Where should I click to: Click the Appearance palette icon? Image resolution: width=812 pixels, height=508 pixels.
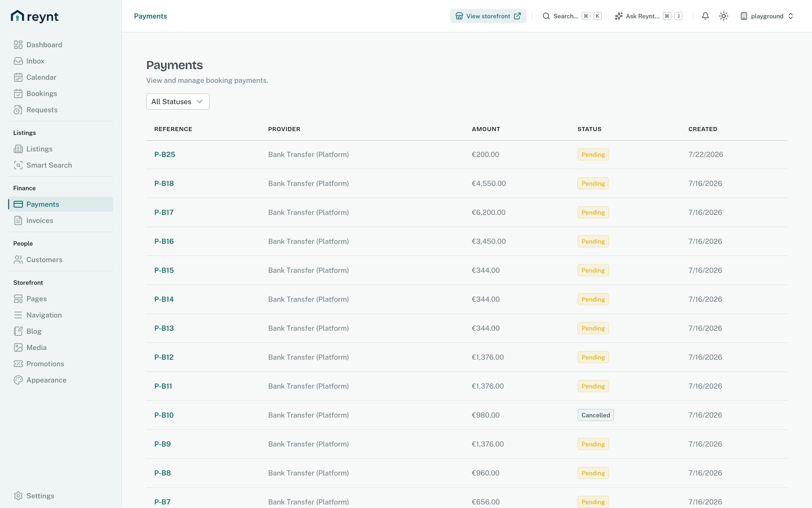click(x=18, y=380)
